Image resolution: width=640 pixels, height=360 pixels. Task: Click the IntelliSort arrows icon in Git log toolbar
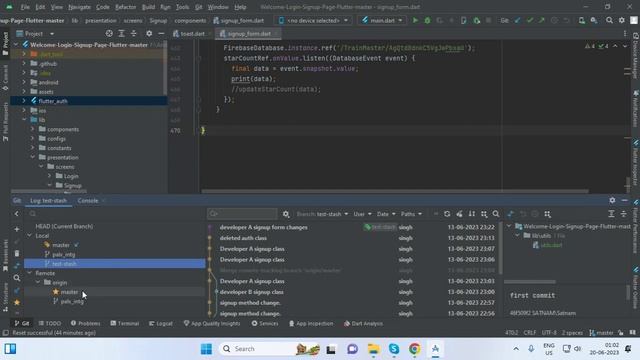tap(471, 214)
